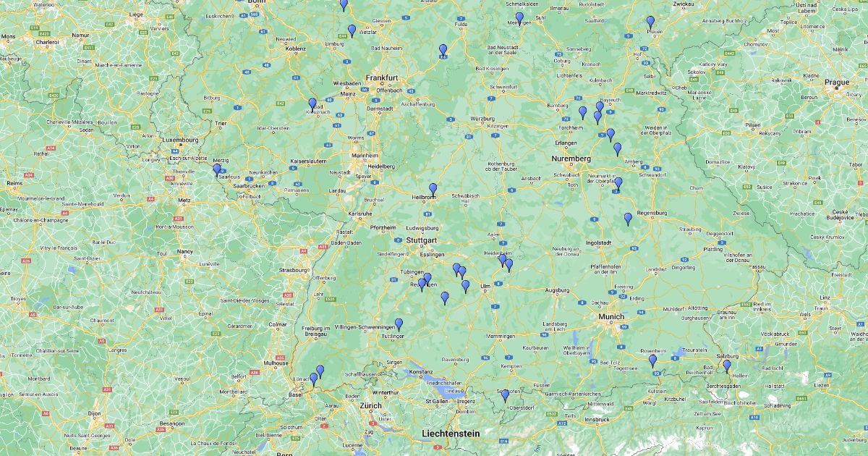Open the marker near Sonthofen

[506, 395]
